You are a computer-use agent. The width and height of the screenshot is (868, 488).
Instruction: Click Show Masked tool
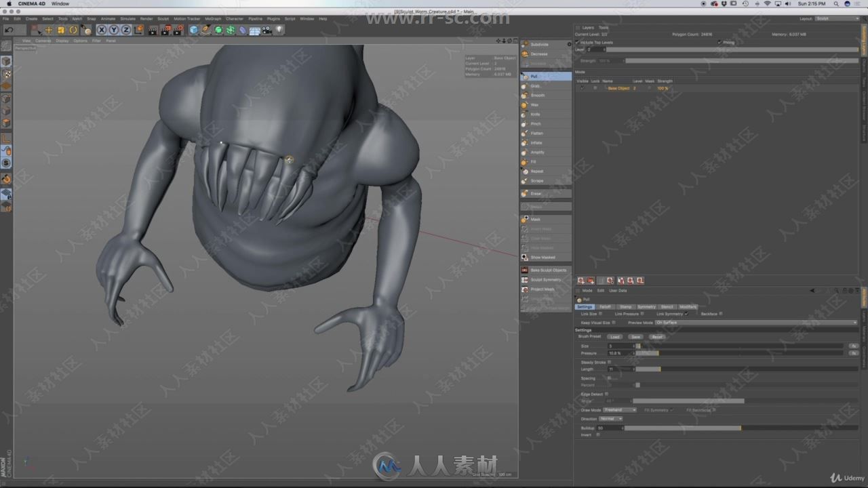click(x=546, y=258)
